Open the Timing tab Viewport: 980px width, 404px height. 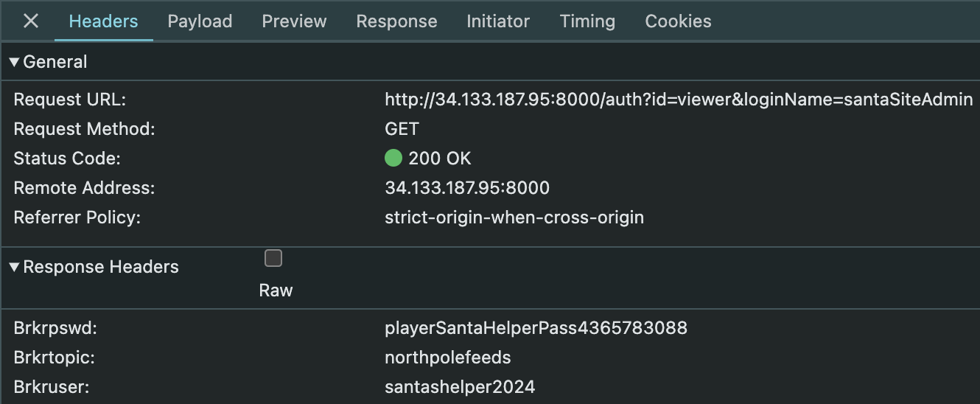coord(587,21)
